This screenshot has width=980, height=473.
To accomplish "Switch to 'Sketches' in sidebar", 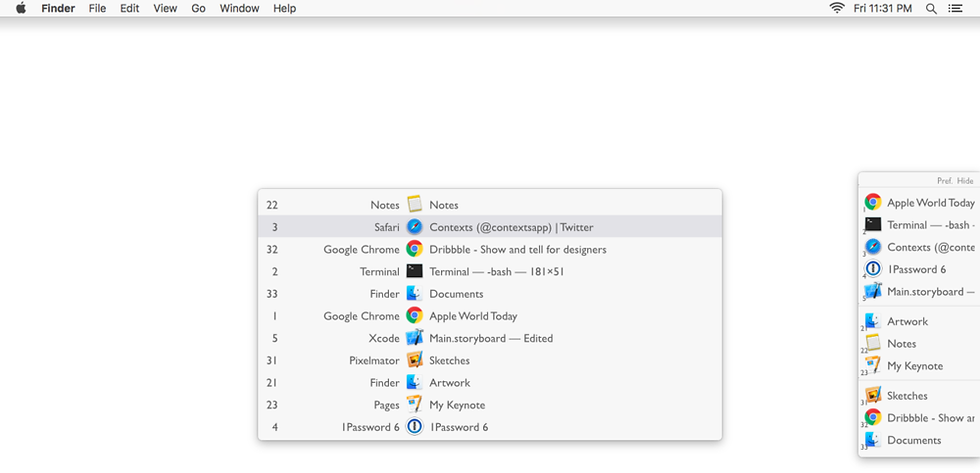I will [x=908, y=396].
